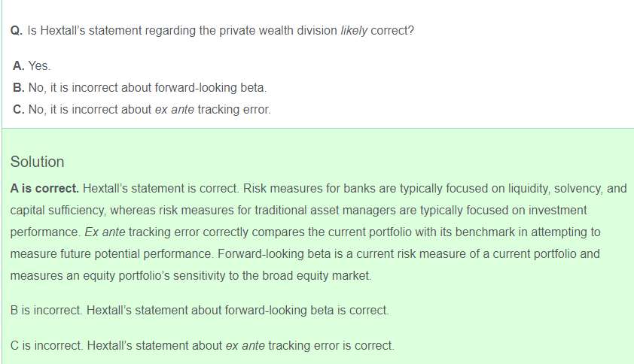Click the phrase 'private wealth division'
This screenshot has height=364, width=634.
click(278, 31)
